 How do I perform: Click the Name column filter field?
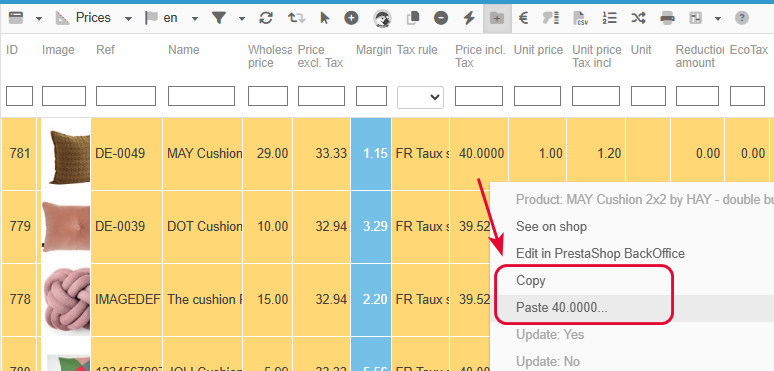point(201,96)
